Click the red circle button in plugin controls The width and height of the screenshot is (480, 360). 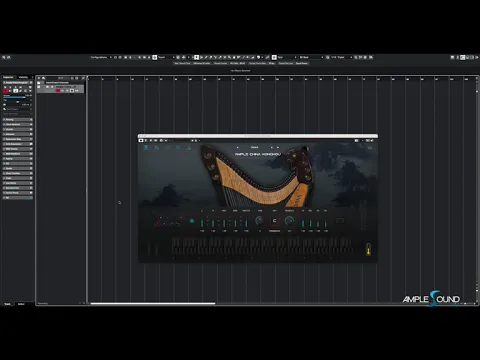tap(157, 224)
